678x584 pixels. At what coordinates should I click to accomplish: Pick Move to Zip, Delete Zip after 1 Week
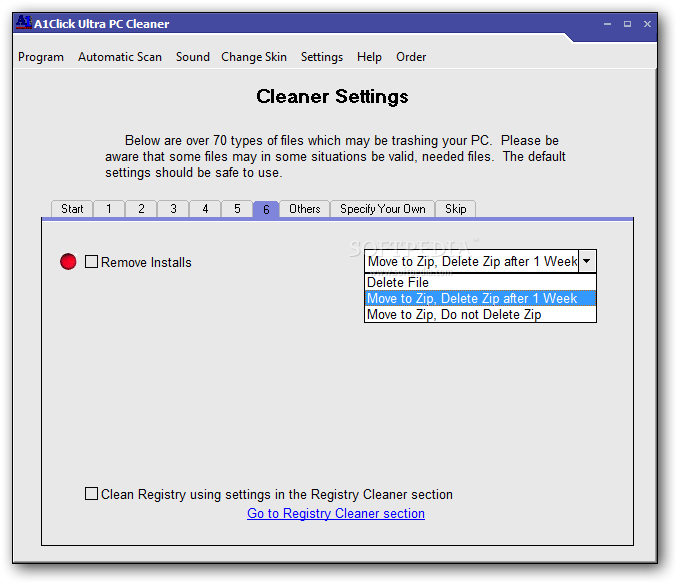tap(480, 298)
